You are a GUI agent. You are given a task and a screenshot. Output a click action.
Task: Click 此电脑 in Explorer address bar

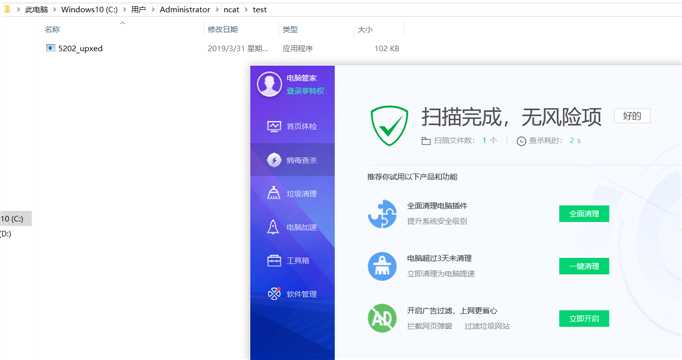(37, 10)
